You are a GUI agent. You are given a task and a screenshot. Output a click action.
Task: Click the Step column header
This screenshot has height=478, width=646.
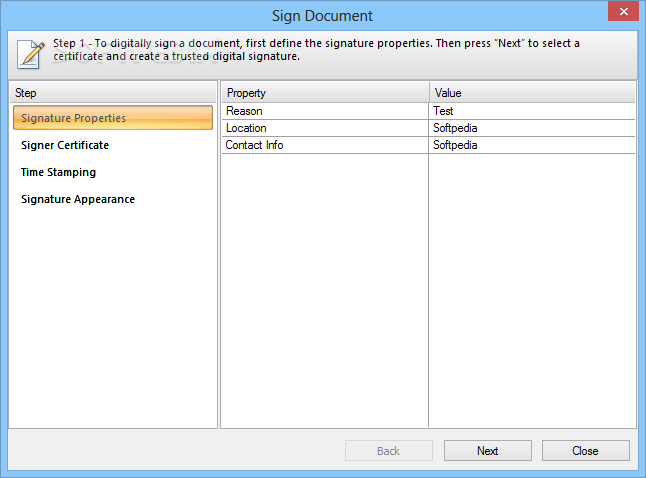[113, 93]
